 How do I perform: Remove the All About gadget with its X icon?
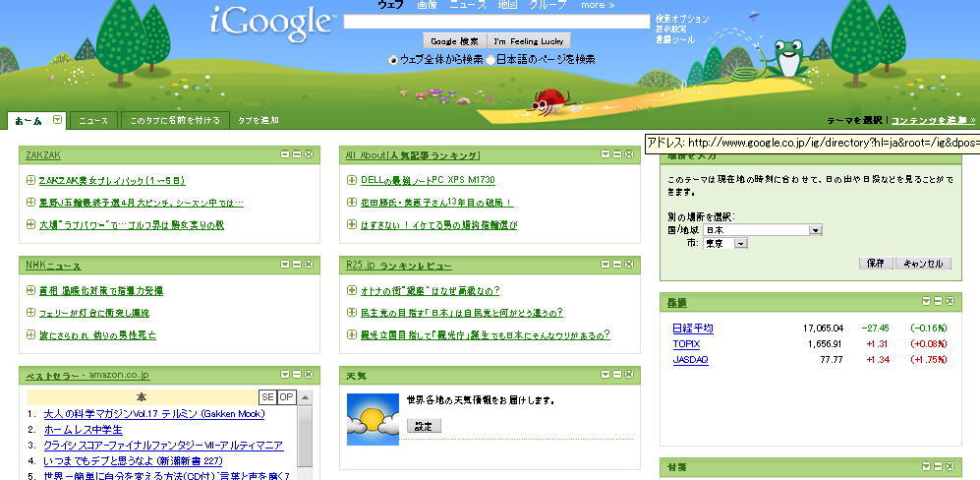pyautogui.click(x=629, y=154)
